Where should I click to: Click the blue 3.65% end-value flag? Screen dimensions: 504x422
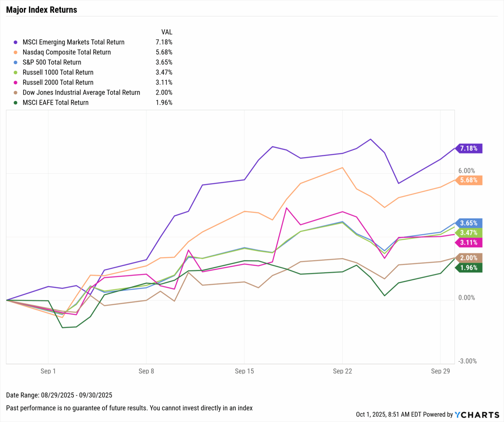pos(469,223)
